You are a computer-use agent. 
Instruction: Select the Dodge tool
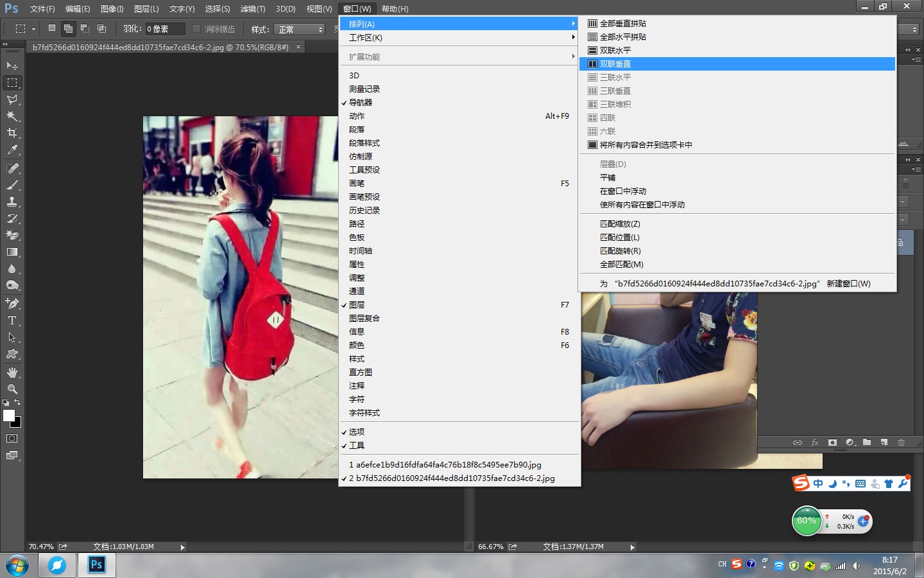(12, 285)
